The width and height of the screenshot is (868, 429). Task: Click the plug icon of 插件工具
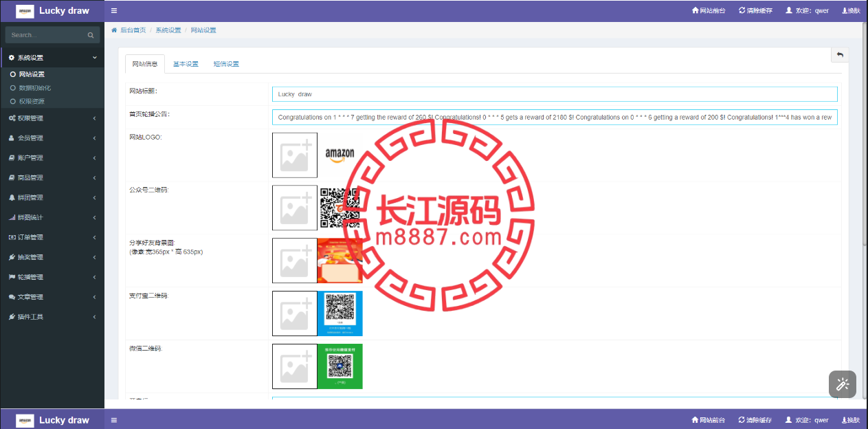12,318
